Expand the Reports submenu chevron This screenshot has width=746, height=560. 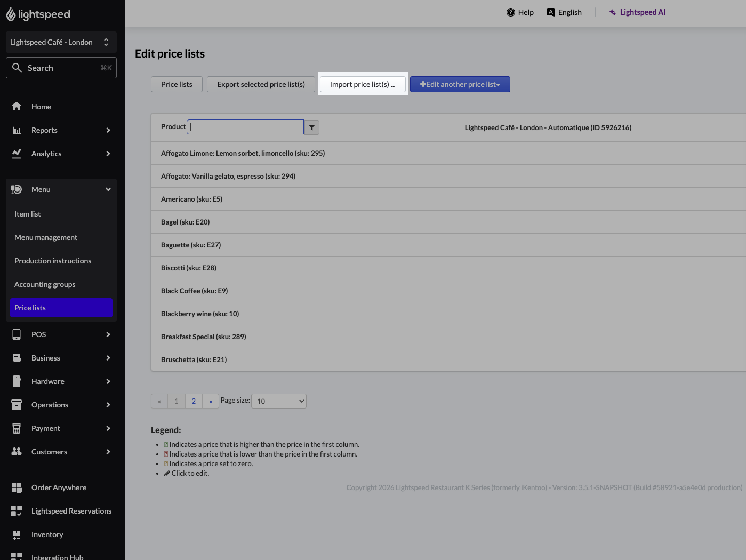pos(108,130)
